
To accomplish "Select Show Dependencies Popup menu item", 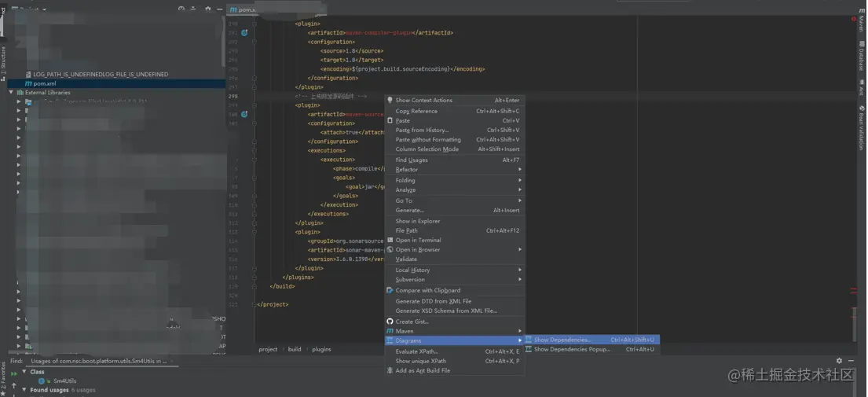I will tap(572, 350).
